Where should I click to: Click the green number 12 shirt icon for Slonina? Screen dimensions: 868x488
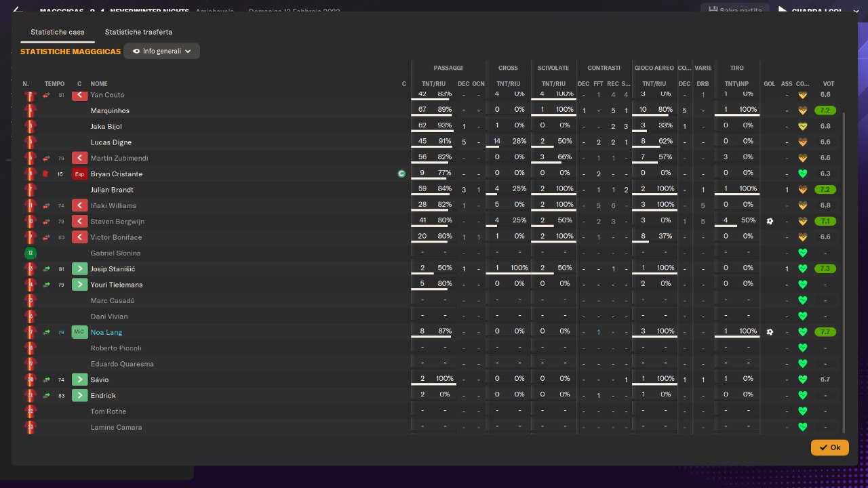30,253
